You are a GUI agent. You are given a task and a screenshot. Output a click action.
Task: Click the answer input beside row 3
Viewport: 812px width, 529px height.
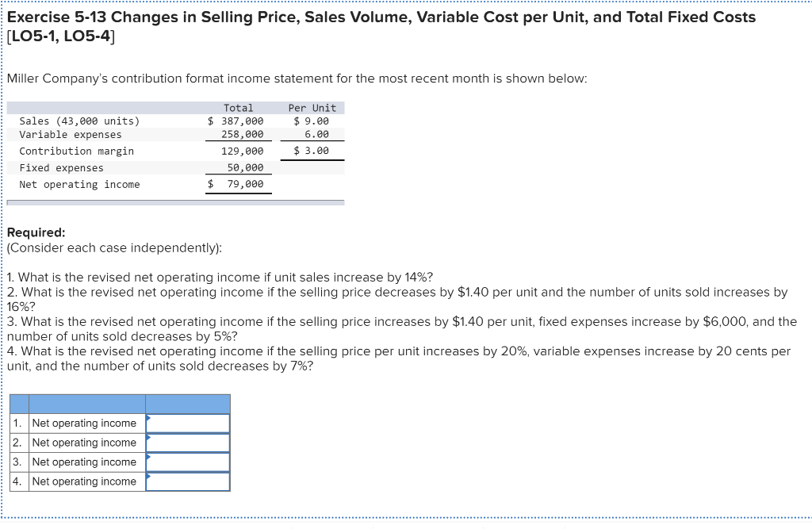(188, 462)
